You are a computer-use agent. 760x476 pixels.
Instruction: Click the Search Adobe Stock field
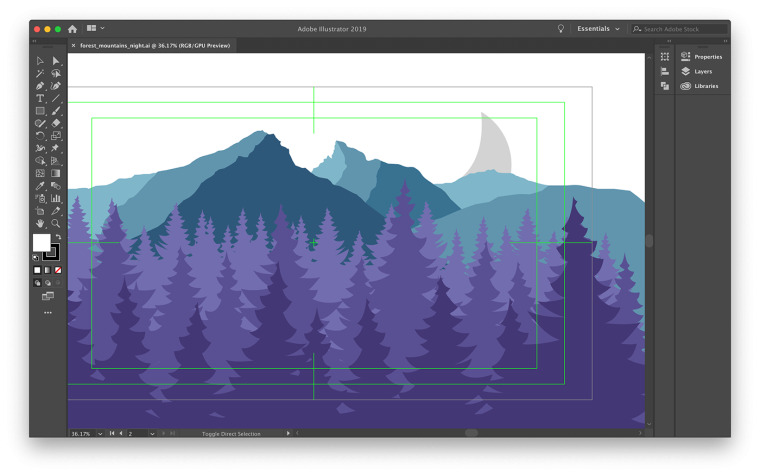point(684,29)
